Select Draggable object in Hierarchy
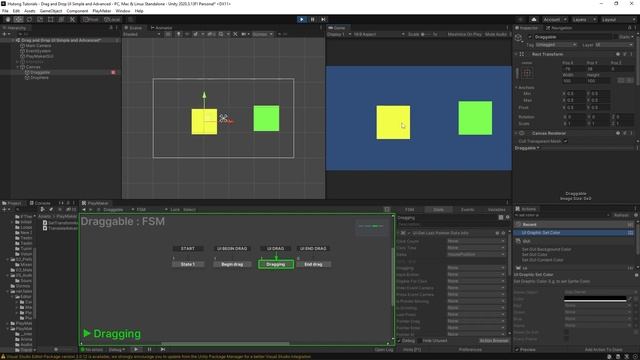The width and height of the screenshot is (640, 360). click(x=40, y=72)
